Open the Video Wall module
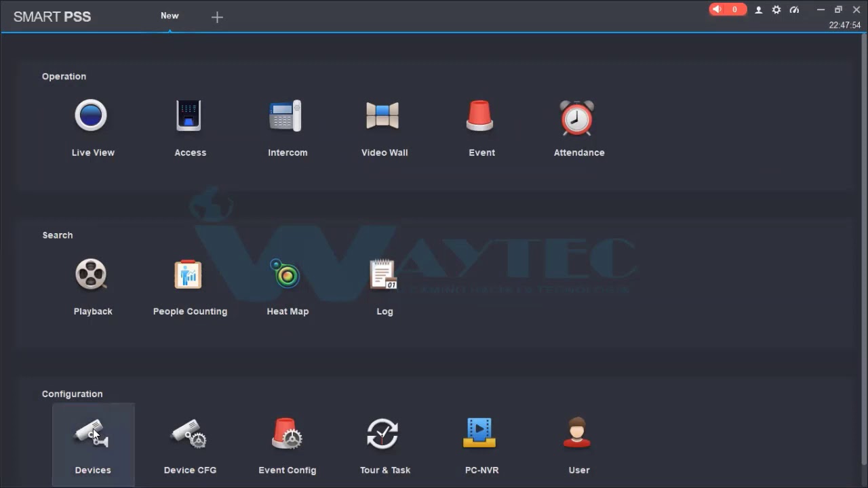 (x=384, y=128)
